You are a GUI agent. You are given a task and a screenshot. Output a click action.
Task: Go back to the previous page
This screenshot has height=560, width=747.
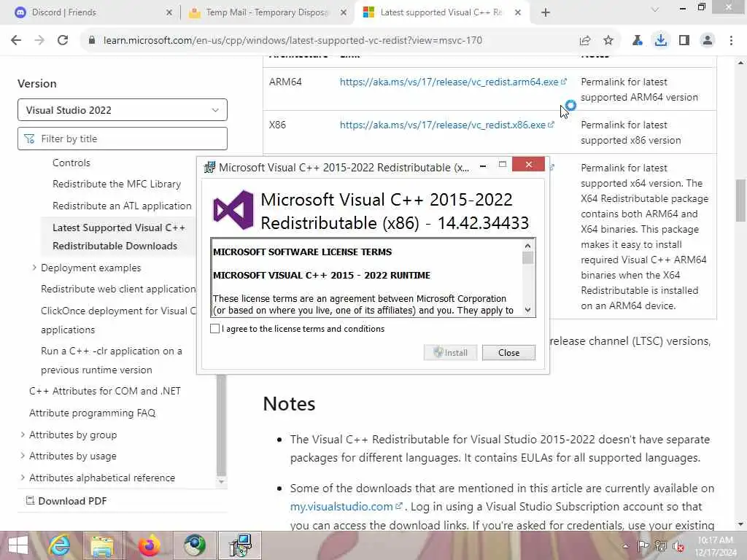(16, 41)
